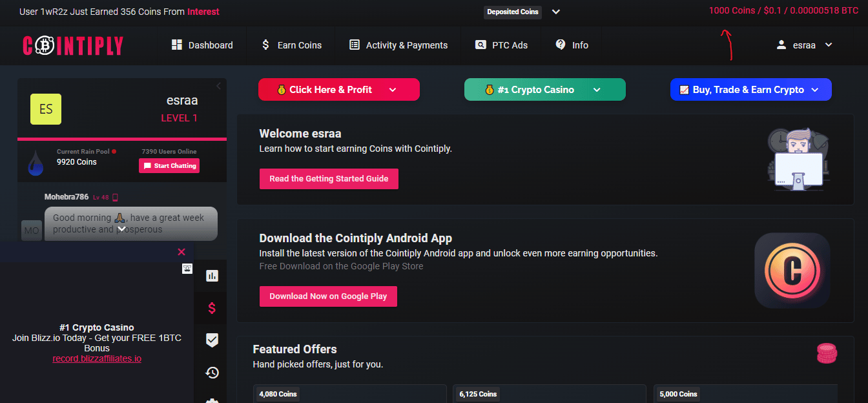This screenshot has height=403, width=868.
Task: Click the small ad info badge icon
Action: point(187,269)
